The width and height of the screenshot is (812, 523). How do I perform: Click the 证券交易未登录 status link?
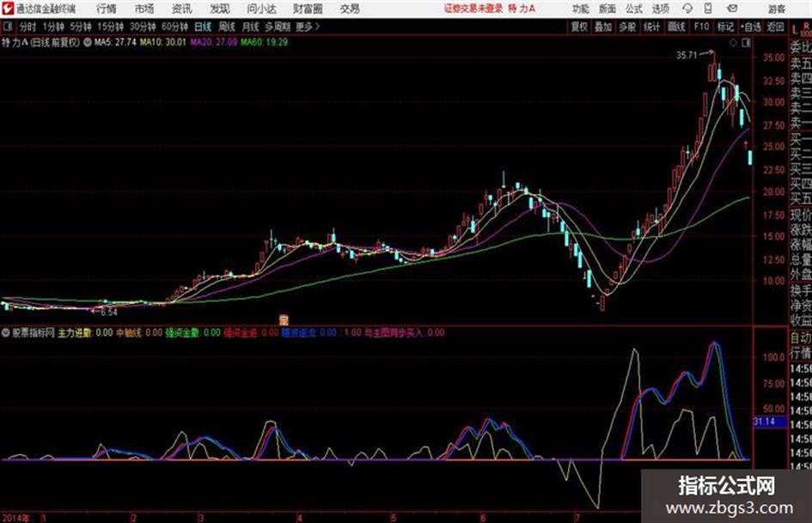click(x=473, y=9)
